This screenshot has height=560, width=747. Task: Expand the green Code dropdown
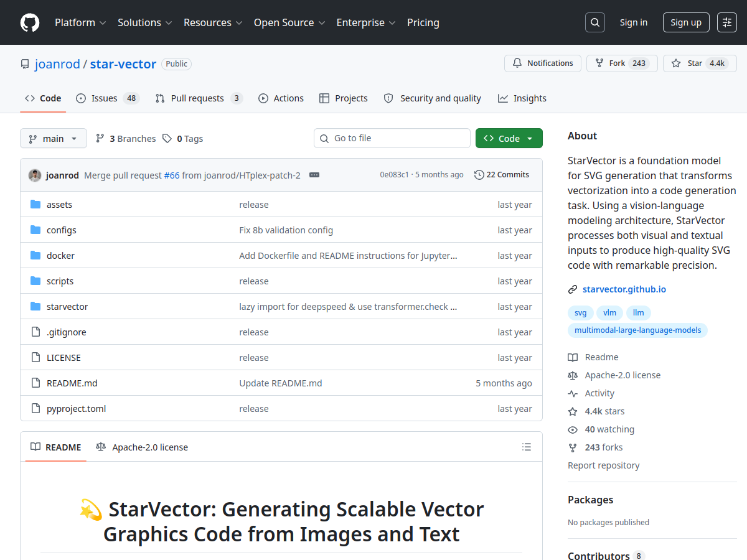pos(509,138)
